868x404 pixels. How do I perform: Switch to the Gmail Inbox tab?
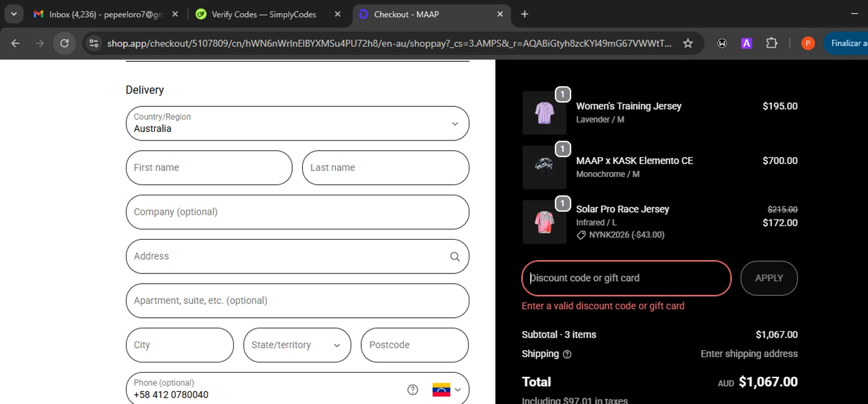pyautogui.click(x=106, y=14)
